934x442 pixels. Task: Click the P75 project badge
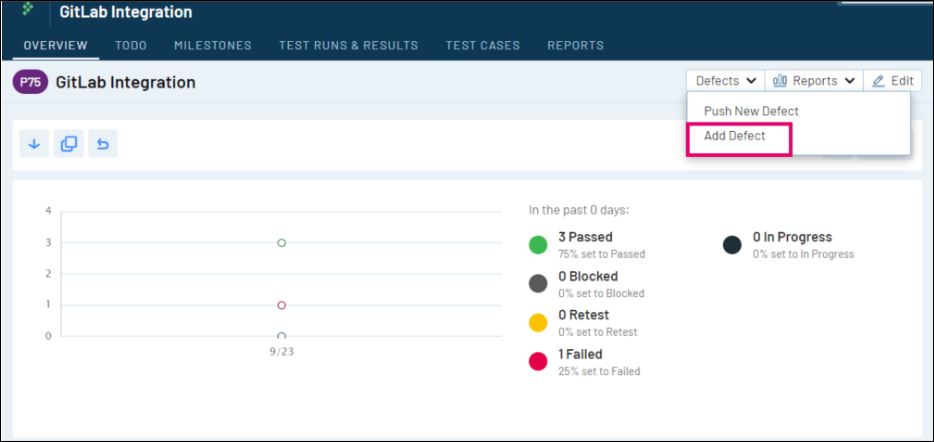30,82
